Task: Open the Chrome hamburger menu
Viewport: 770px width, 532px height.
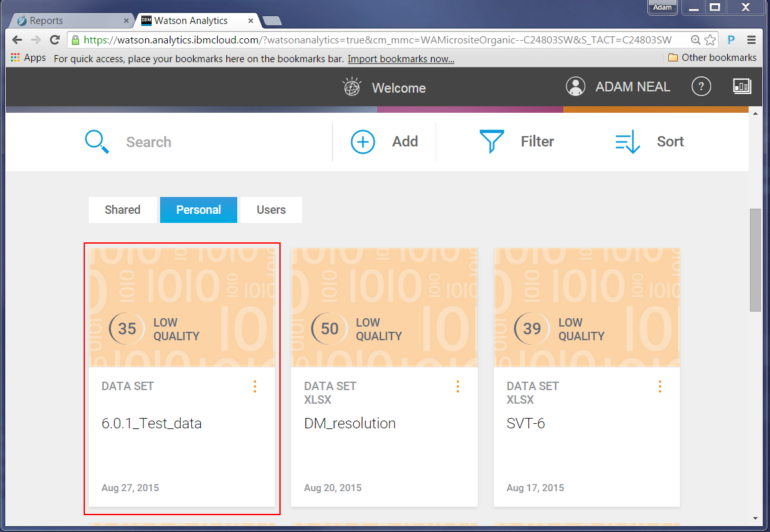Action: pyautogui.click(x=751, y=40)
